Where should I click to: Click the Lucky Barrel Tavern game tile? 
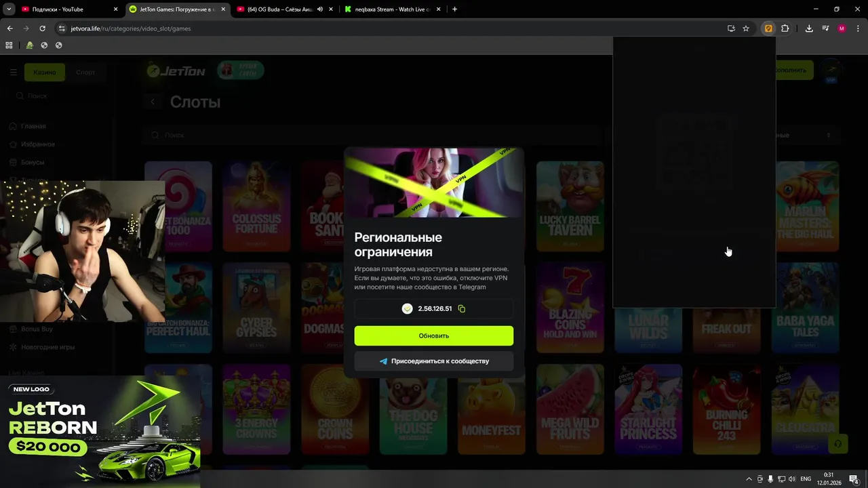point(570,205)
